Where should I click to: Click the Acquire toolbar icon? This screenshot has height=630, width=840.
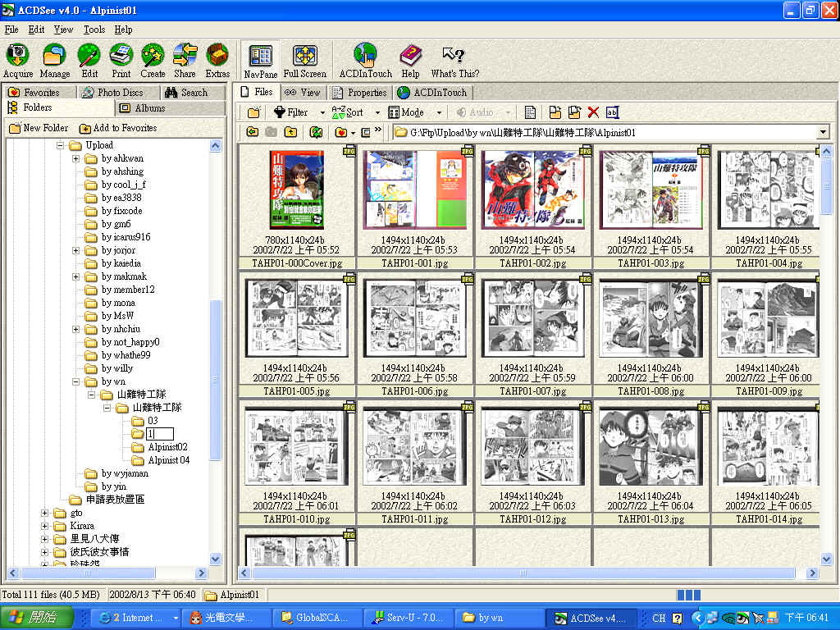pyautogui.click(x=17, y=57)
